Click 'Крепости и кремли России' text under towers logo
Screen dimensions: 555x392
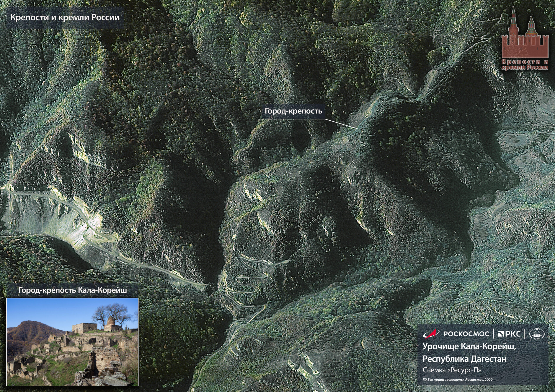pos(525,65)
